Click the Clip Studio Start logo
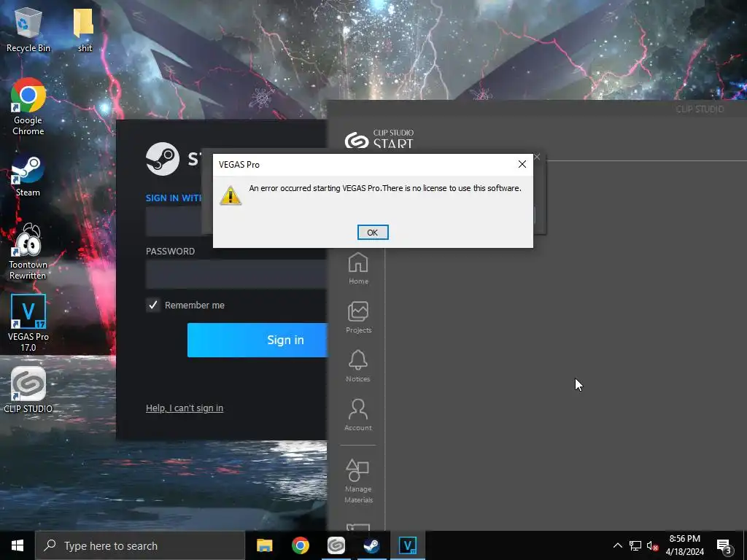 coord(379,139)
